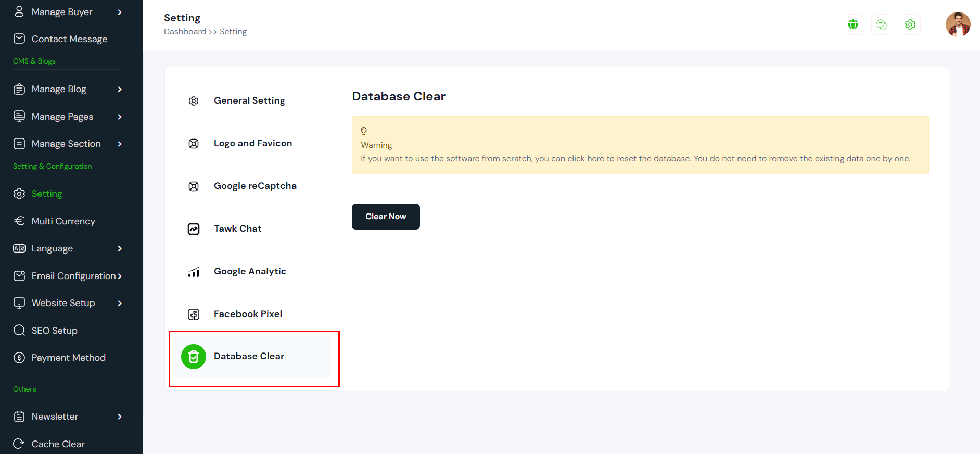Expand the Newsletter submenu arrow
980x454 pixels.
[x=120, y=417]
